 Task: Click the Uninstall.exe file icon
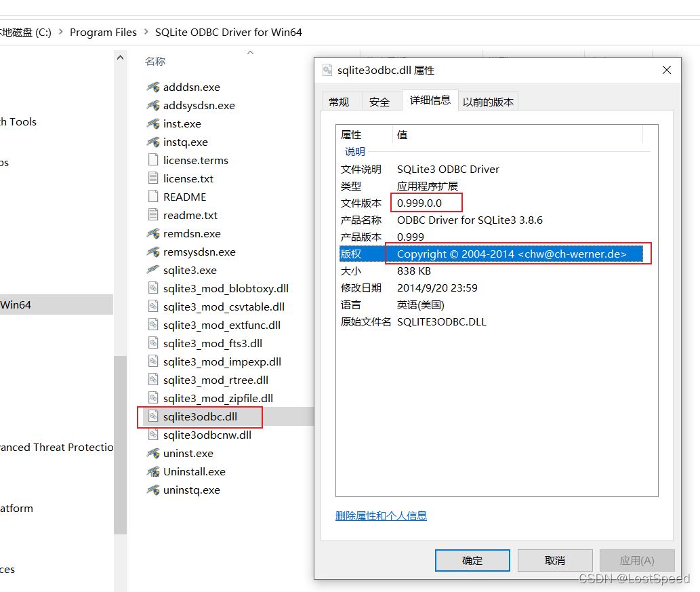[x=153, y=472]
